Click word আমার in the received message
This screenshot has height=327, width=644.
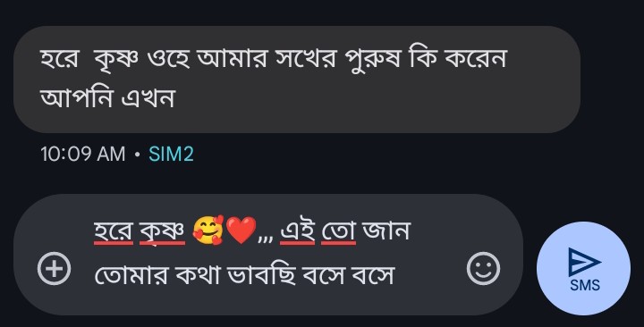(232, 58)
